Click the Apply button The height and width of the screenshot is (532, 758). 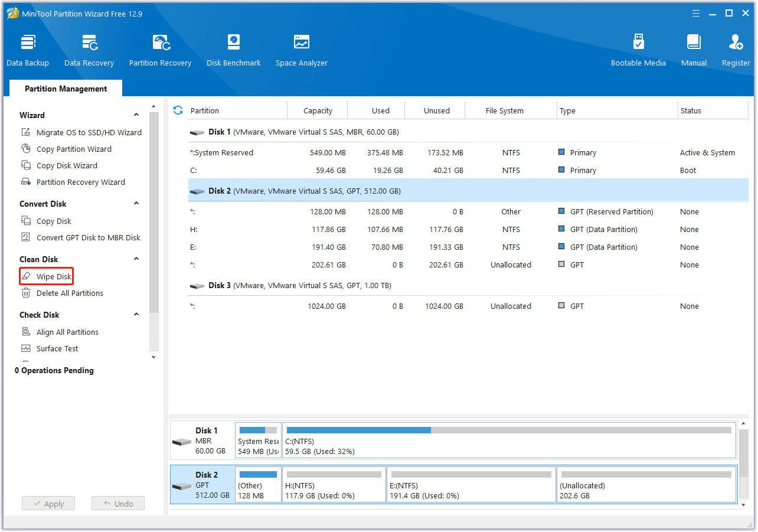click(x=48, y=504)
